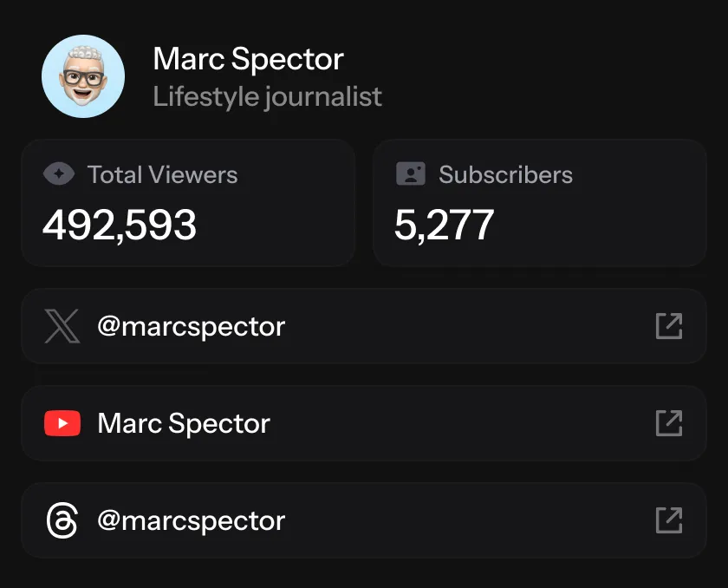
Task: Click the Subscribers person-card icon
Action: 410,174
